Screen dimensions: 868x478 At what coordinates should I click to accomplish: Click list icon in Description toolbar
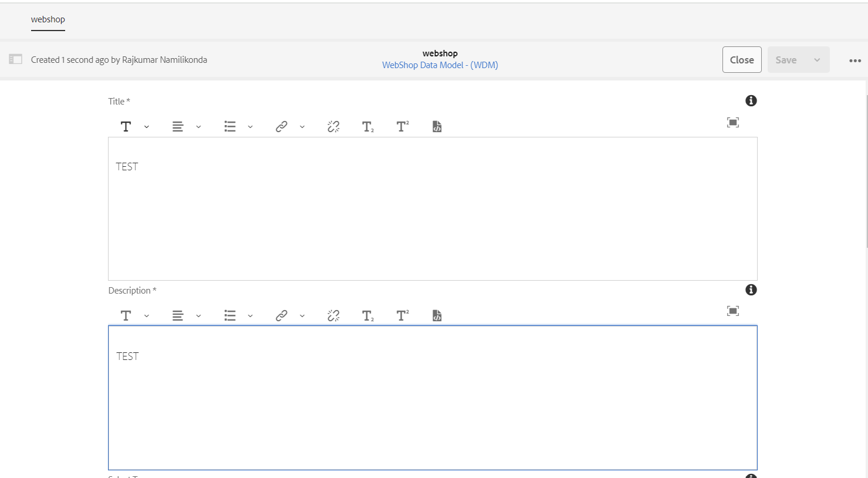click(230, 316)
